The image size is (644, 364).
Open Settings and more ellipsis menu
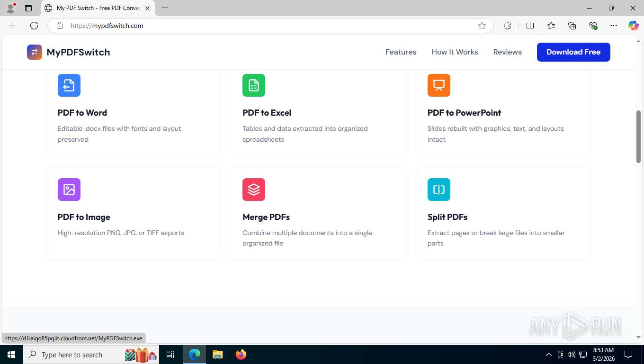point(614,26)
